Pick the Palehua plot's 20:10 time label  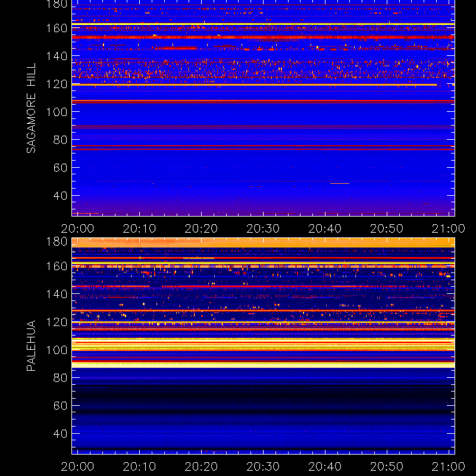coord(139,466)
